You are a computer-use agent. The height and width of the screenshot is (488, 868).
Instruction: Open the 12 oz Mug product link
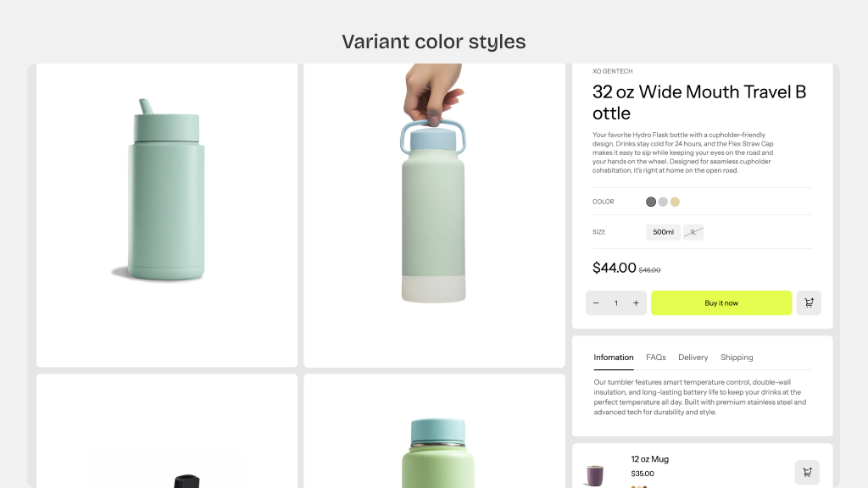649,459
